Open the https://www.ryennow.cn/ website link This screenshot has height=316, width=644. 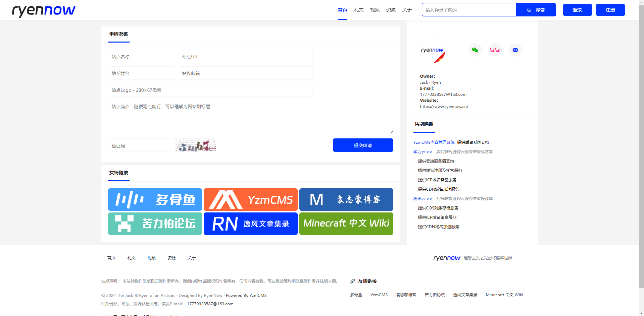click(444, 107)
